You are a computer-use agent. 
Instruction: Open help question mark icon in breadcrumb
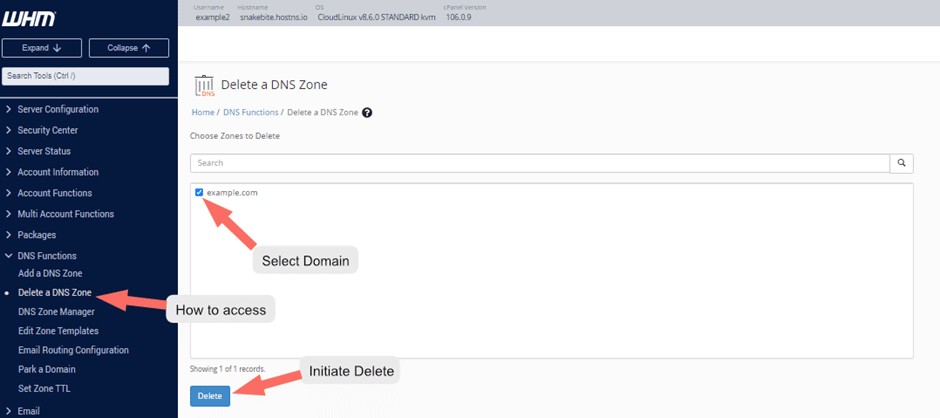[x=367, y=112]
